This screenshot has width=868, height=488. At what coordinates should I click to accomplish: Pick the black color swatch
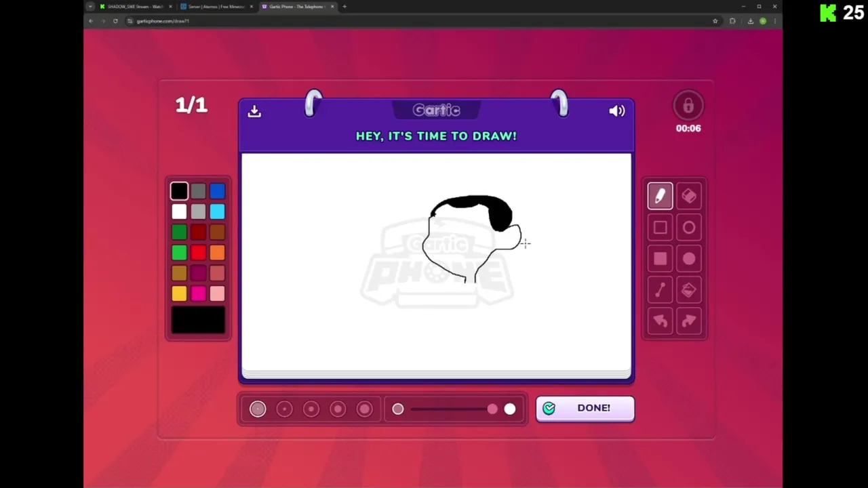coord(179,192)
